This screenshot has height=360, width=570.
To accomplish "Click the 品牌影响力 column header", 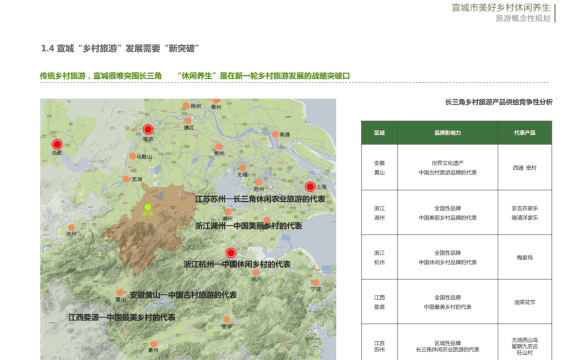I will pos(447,133).
